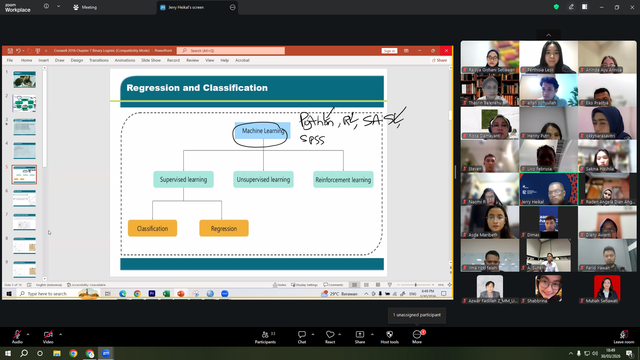Select slide 6 thumbnail in PowerPoint pane
The width and height of the screenshot is (640, 360).
(24, 198)
